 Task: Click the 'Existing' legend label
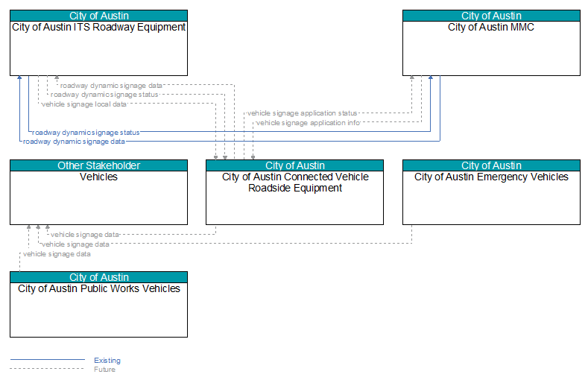[107, 360]
